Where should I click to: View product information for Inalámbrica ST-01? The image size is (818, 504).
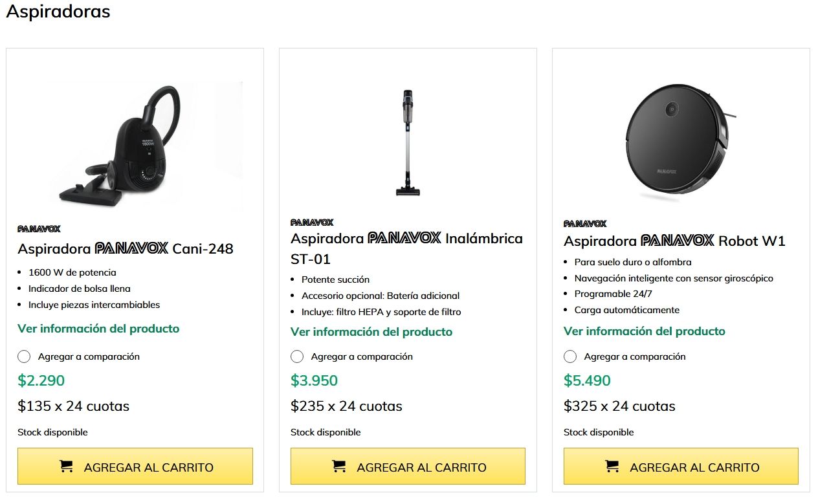click(371, 332)
